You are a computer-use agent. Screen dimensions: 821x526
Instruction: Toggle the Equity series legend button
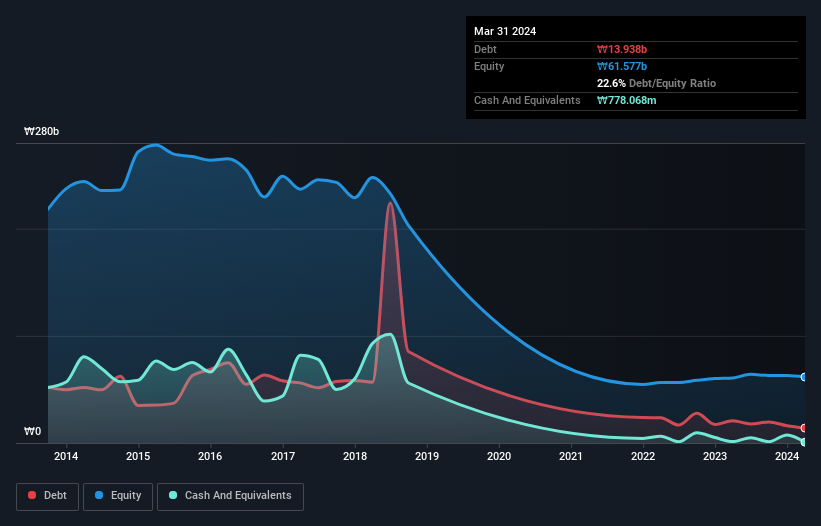point(118,496)
